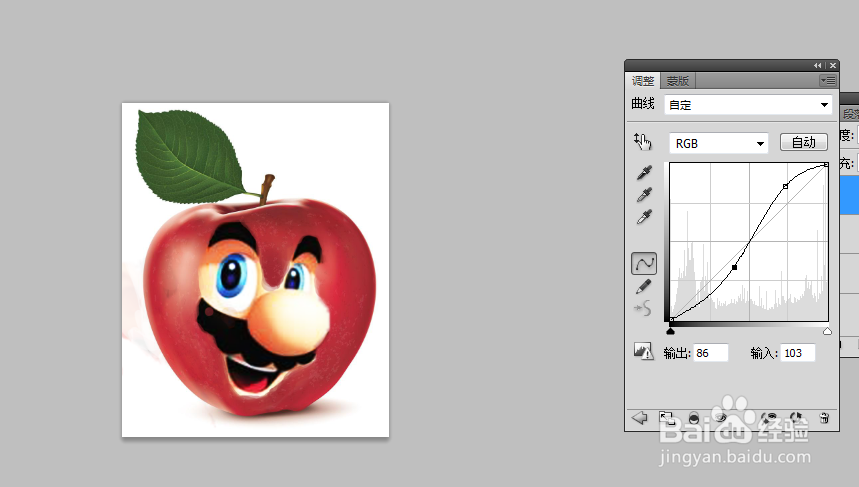Return to adjustment list with back arrow
This screenshot has width=859, height=487.
639,419
